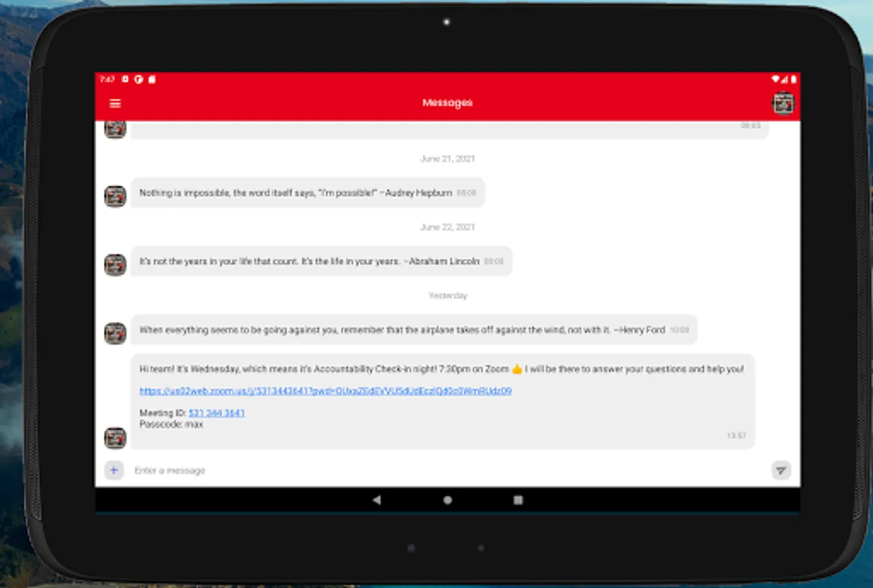This screenshot has height=588, width=873.
Task: Tap avatar beside Audrey Hepburn quote
Action: click(x=115, y=196)
